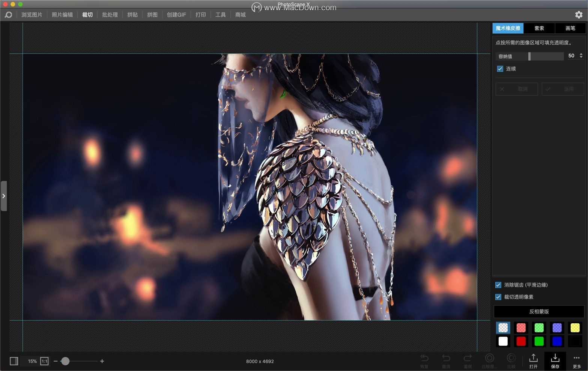Click the 容纳值 tolerance slider
This screenshot has height=371, width=588.
529,56
